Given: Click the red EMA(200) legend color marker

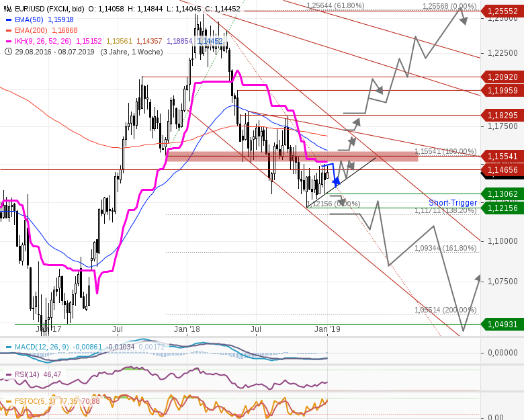Looking at the screenshot, I should click(9, 30).
